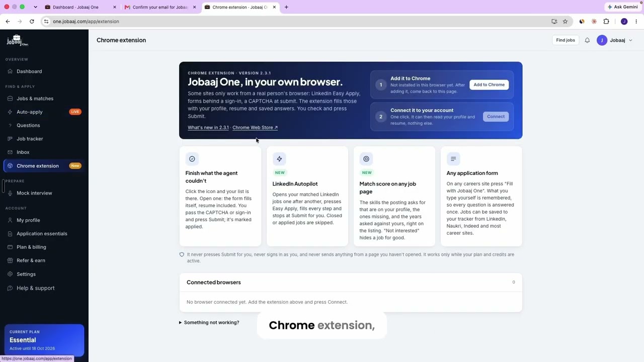Click the Refer & earn icon
The height and width of the screenshot is (362, 644).
(10, 260)
